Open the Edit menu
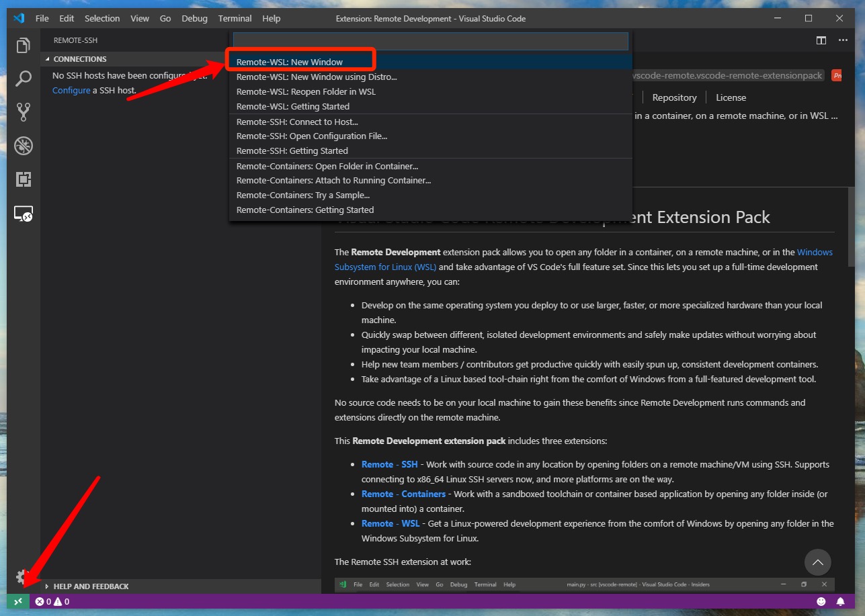This screenshot has height=616, width=865. pyautogui.click(x=67, y=18)
